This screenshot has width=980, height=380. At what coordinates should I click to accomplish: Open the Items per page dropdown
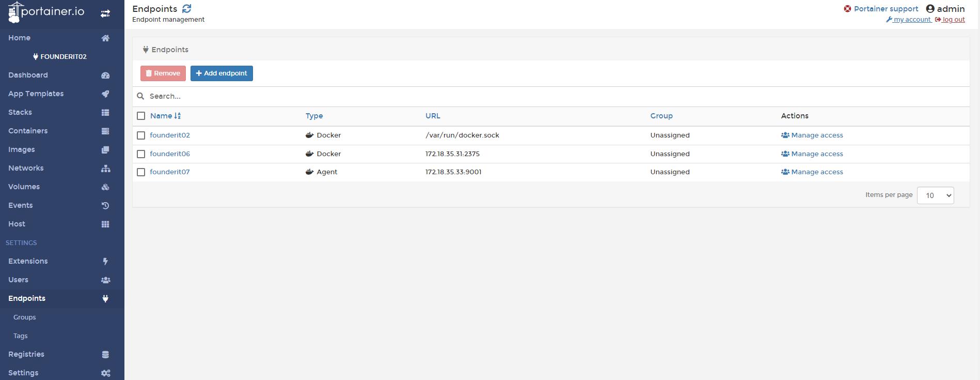click(x=935, y=195)
